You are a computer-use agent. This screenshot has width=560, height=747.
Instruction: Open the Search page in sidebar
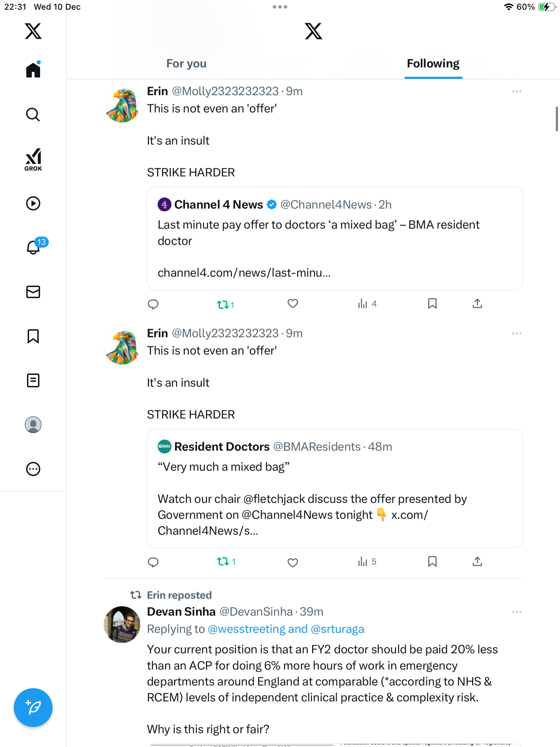(33, 114)
